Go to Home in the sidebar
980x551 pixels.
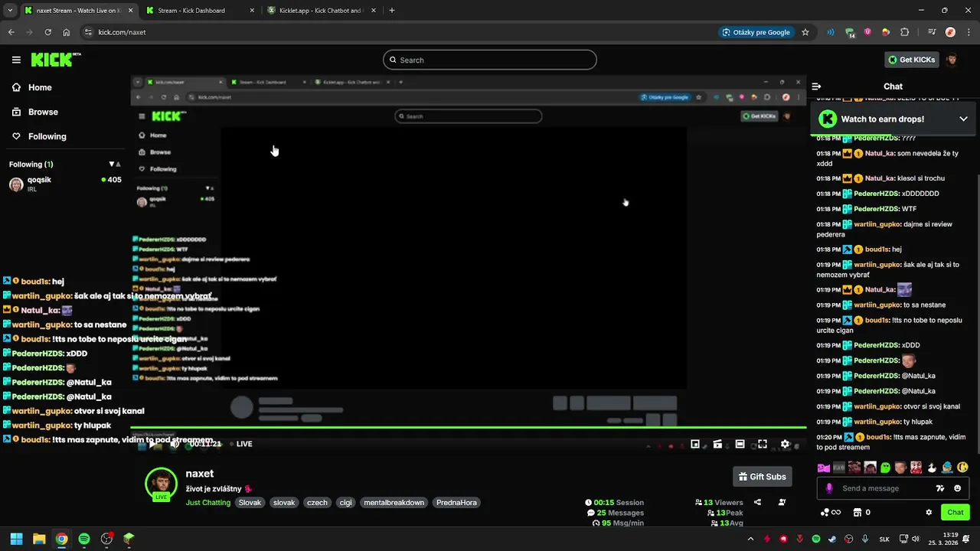(32, 87)
